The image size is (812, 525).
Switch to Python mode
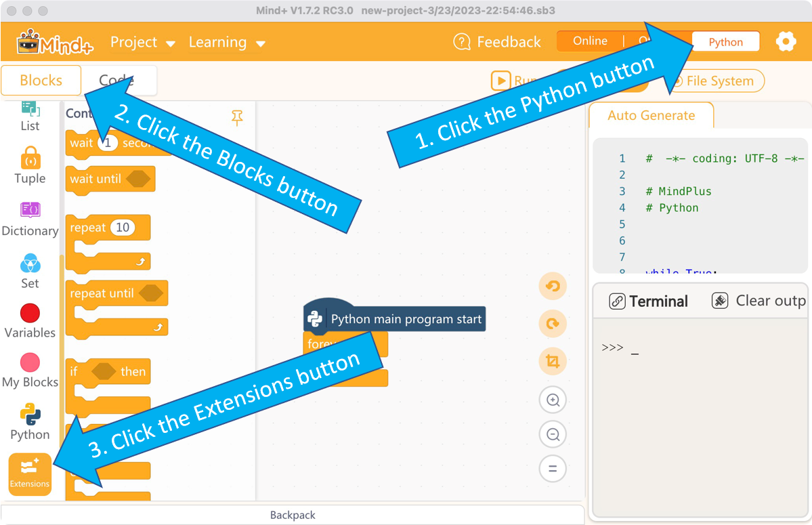tap(725, 42)
